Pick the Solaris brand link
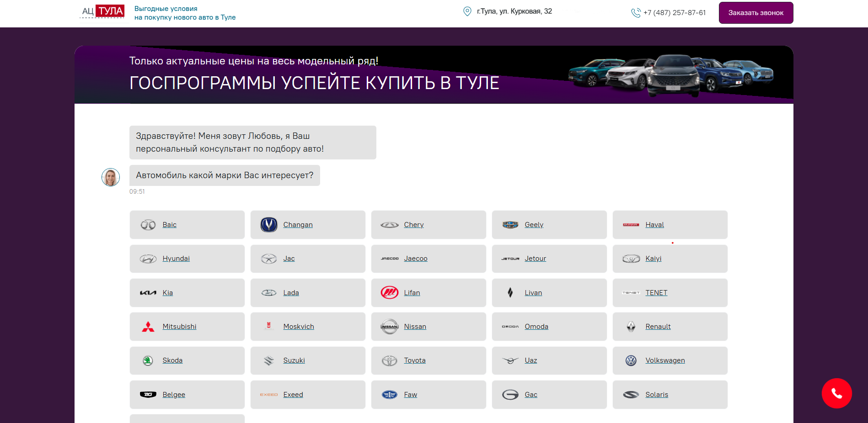868x423 pixels. tap(657, 395)
